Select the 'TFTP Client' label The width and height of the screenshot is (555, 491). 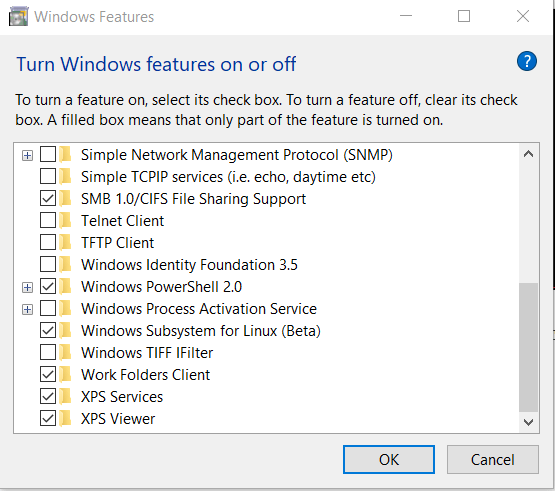117,243
